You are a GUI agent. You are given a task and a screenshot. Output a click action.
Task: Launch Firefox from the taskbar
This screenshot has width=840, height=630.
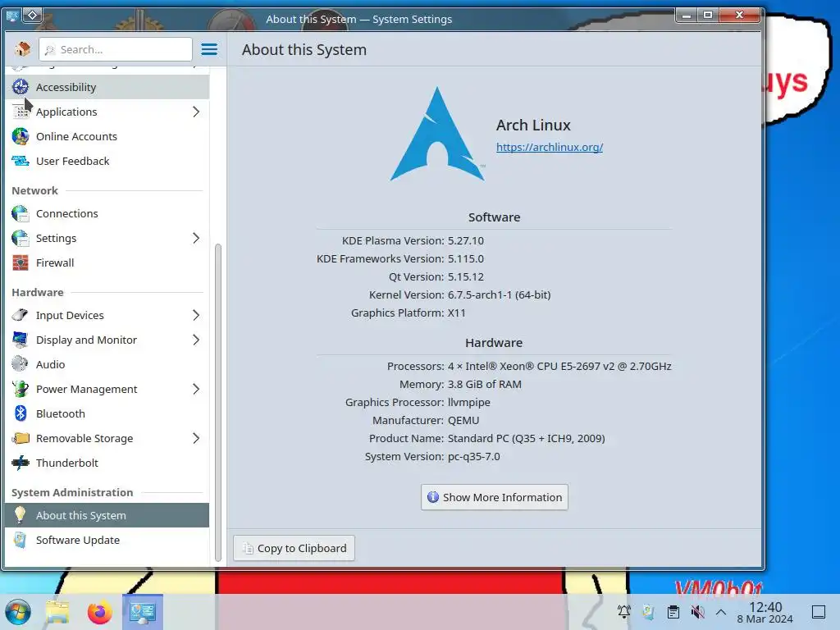(x=99, y=612)
